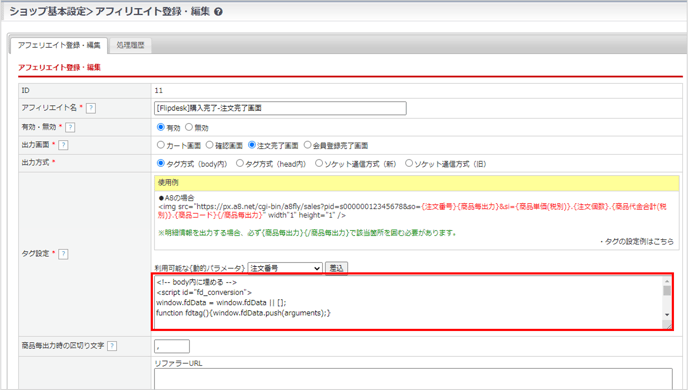Viewport: 688px width, 390px height.
Task: Choose 会員登録完了画面 as output screen
Action: pos(308,145)
